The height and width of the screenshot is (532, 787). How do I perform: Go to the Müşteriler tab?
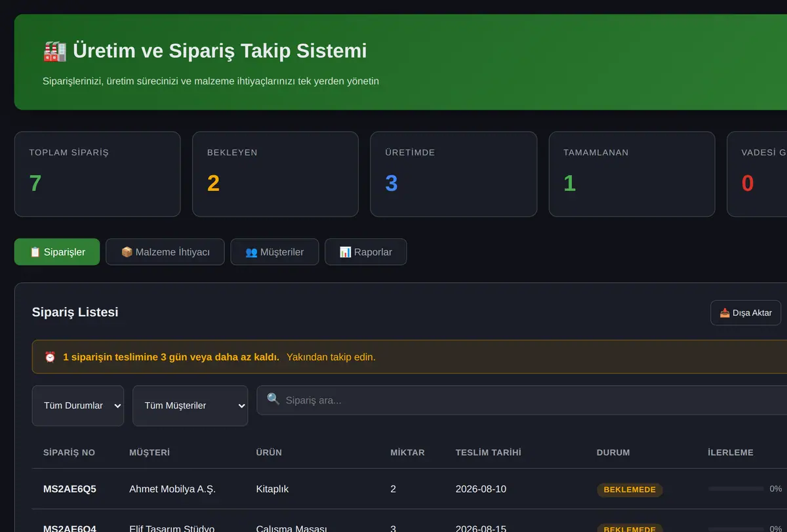(x=275, y=252)
